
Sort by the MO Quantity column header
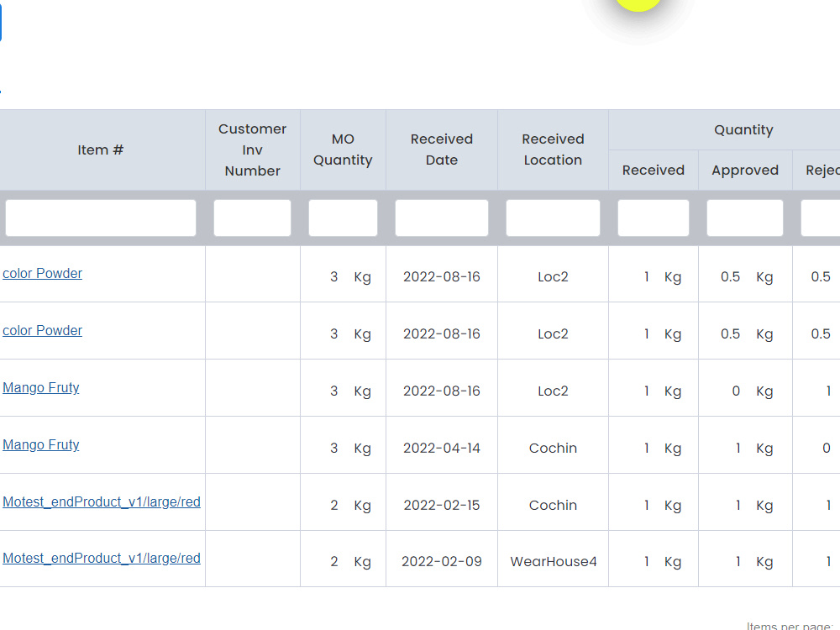[343, 150]
